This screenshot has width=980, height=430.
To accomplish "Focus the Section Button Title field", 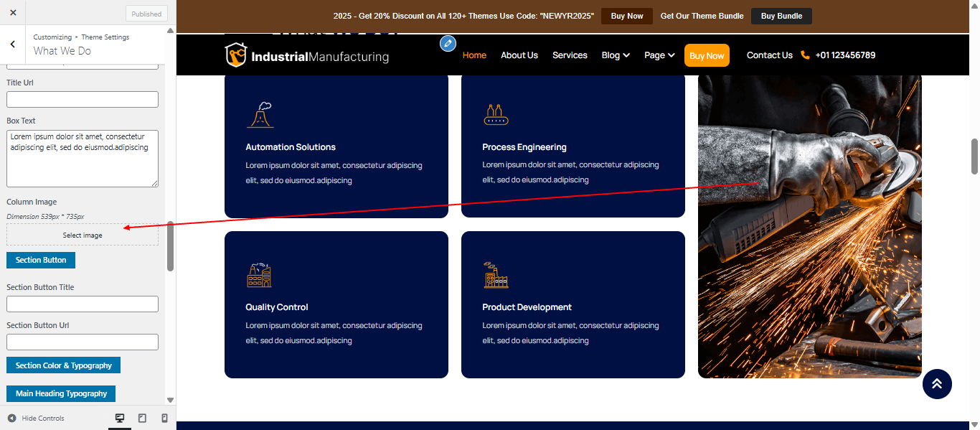I will click(83, 304).
